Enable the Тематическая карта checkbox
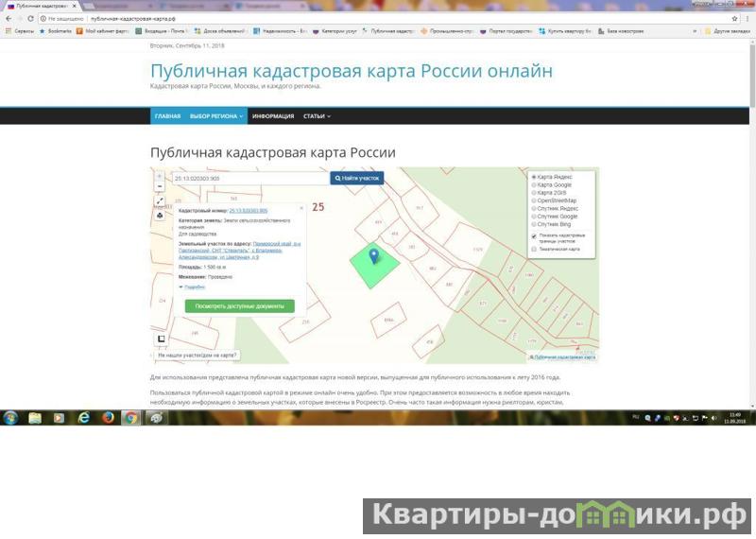 tap(534, 250)
